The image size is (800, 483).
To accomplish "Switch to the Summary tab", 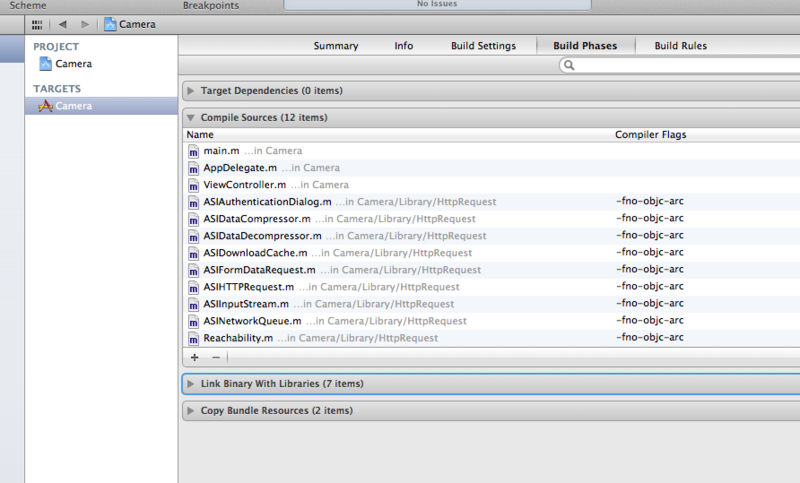I will (x=336, y=46).
